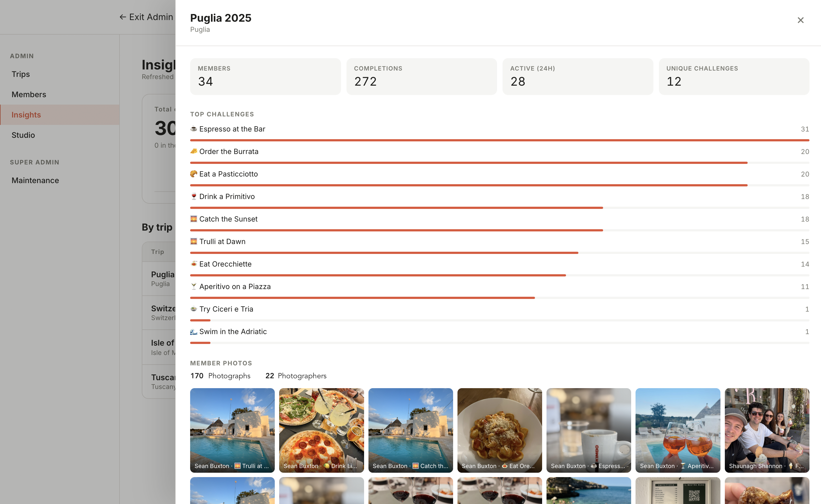Click the espresso cup icon beside Espresso at the Bar

193,129
